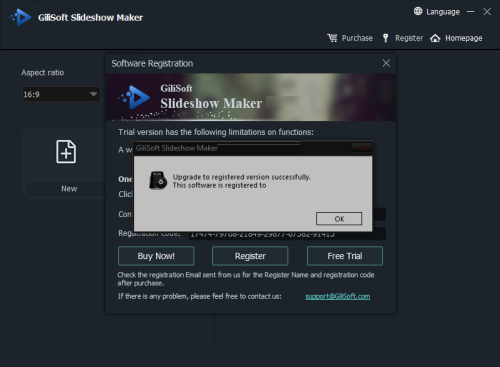
Task: Click the blue play logo in registration banner
Action: coord(135,97)
